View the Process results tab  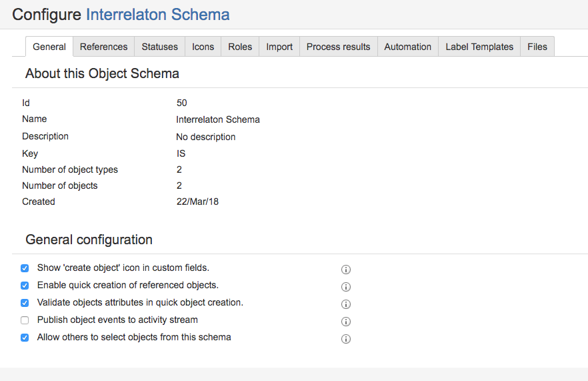[338, 47]
